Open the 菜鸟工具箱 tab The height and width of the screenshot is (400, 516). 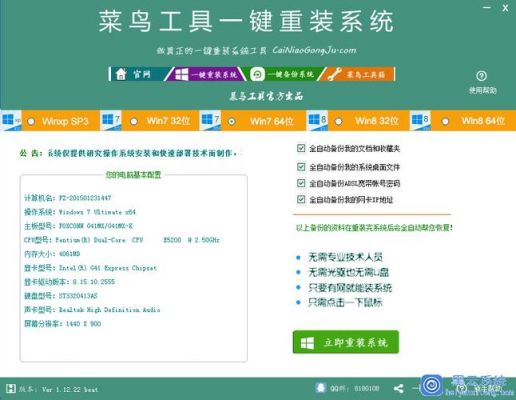357,74
